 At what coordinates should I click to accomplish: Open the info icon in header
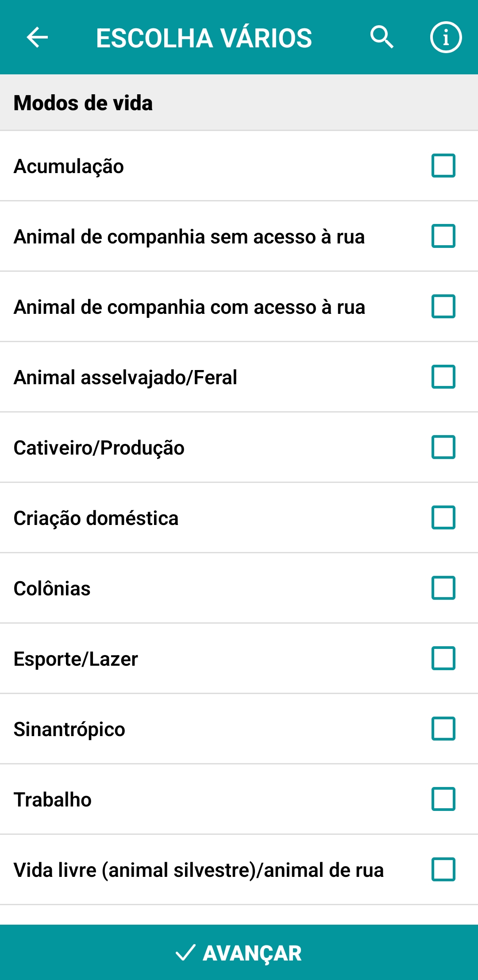click(x=445, y=37)
